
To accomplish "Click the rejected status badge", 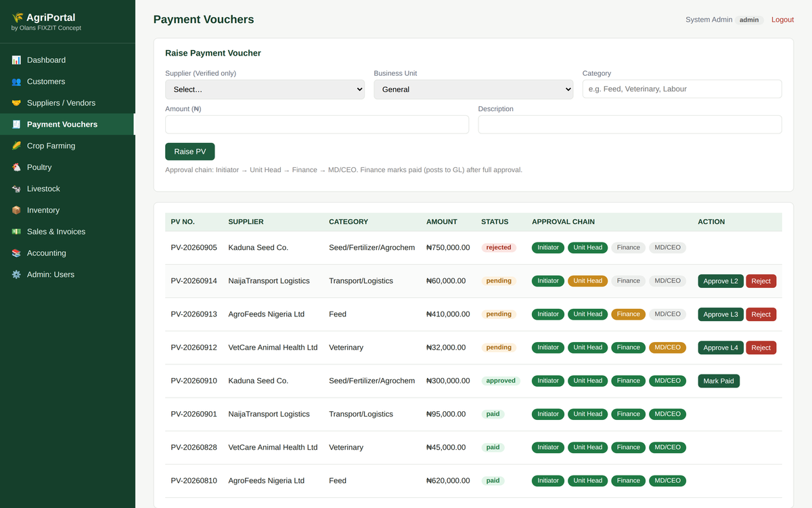I will [x=499, y=248].
